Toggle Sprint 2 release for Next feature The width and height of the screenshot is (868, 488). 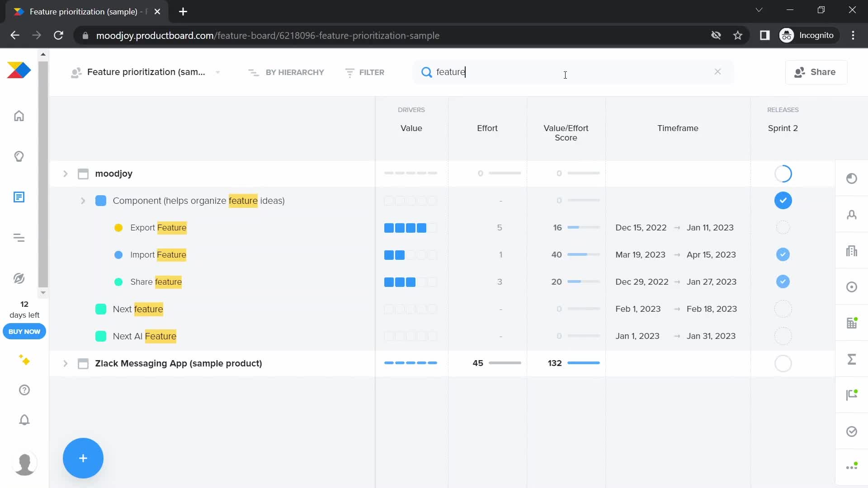[783, 309]
